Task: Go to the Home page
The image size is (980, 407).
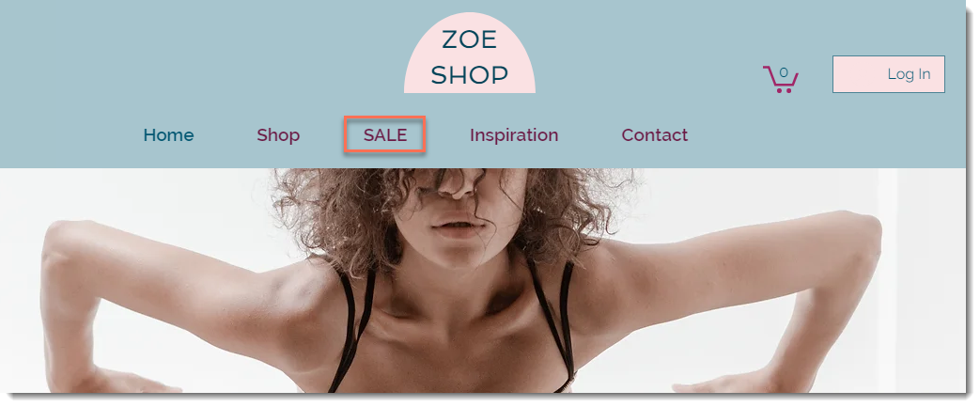Action: pos(169,135)
